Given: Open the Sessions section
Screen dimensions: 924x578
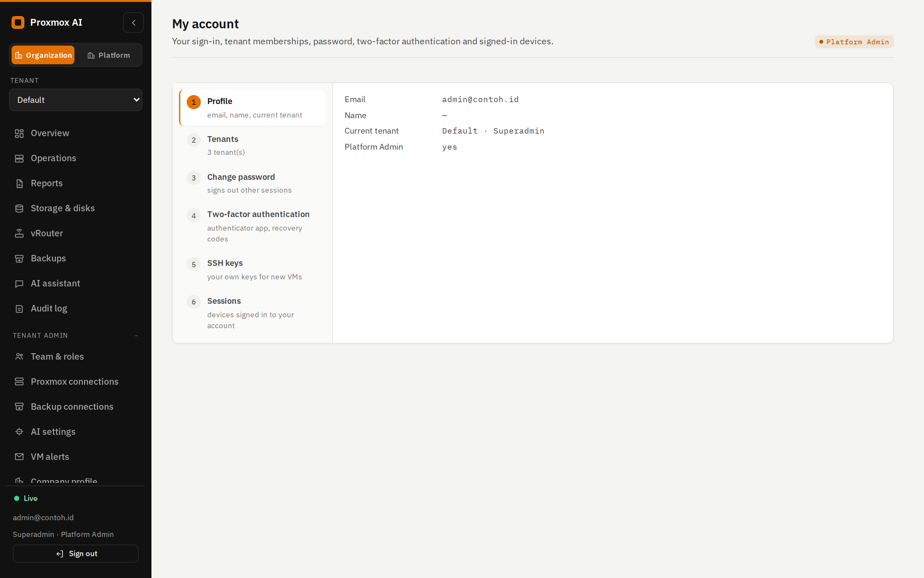Looking at the screenshot, I should click(252, 313).
